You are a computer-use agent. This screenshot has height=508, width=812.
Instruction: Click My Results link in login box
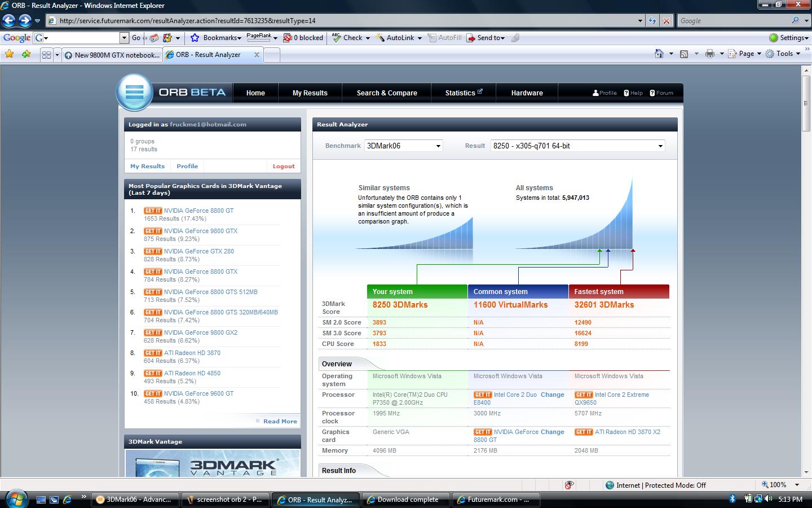point(147,167)
